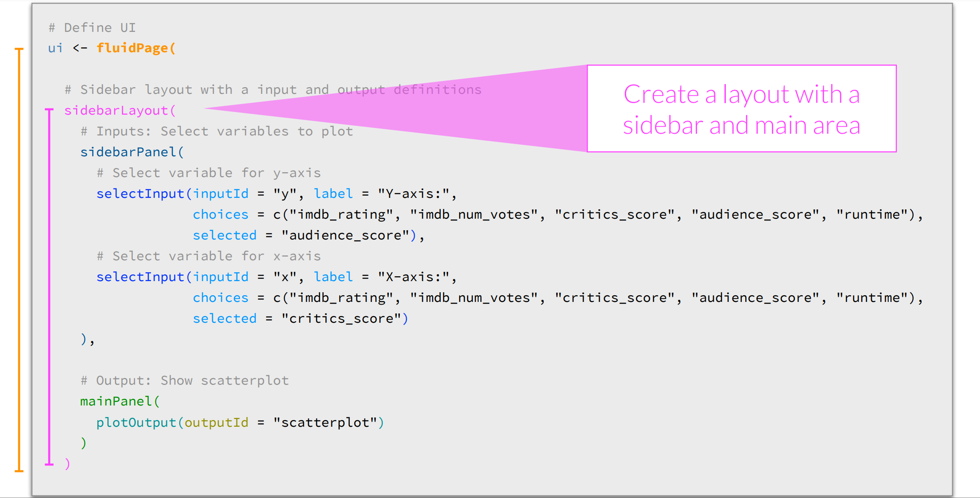Click the "critics_score" selected value

point(341,318)
